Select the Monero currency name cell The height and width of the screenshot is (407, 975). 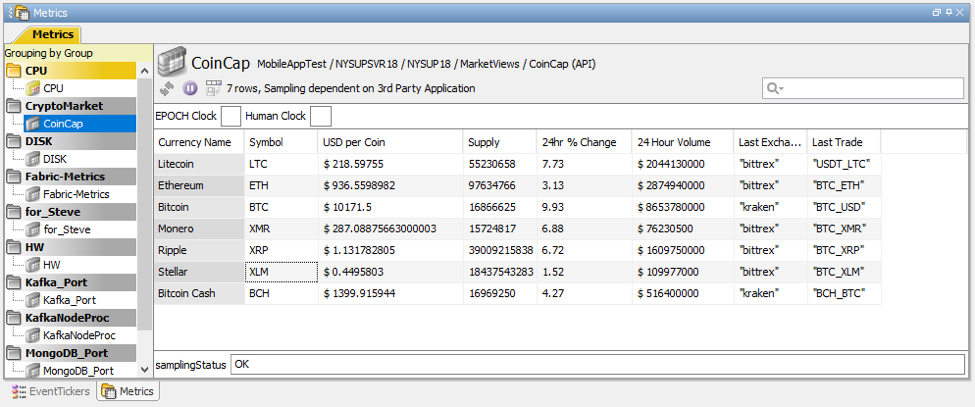(x=199, y=229)
